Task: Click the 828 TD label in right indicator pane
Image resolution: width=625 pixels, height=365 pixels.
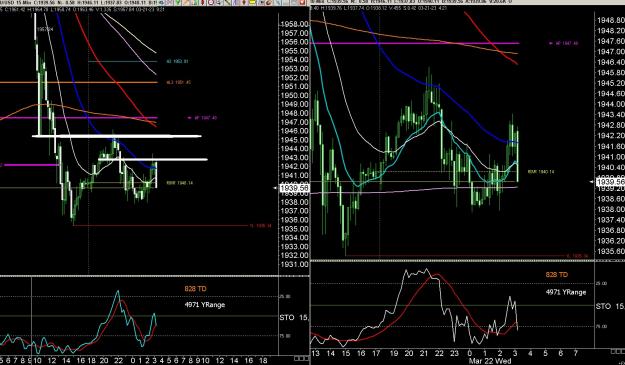Action: (556, 275)
